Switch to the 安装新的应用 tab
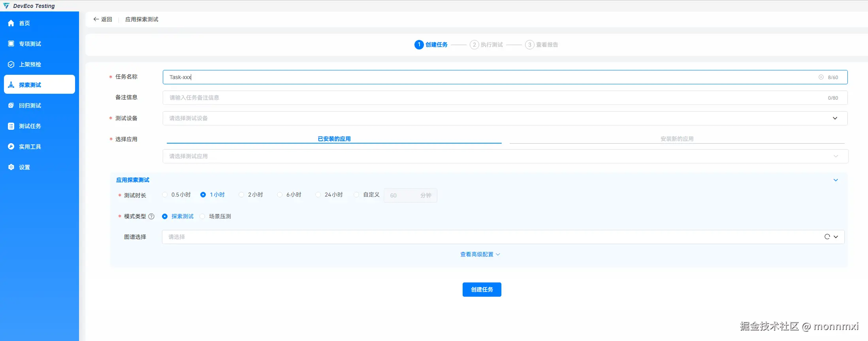The image size is (868, 341). (x=677, y=139)
